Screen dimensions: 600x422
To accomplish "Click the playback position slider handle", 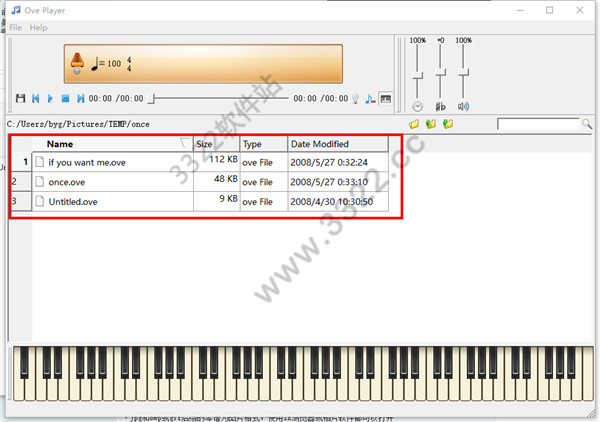I will click(x=152, y=98).
